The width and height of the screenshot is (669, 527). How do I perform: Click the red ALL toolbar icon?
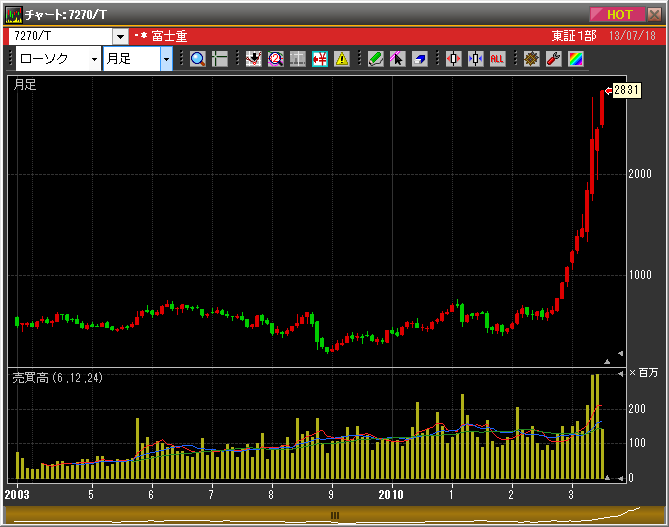pyautogui.click(x=498, y=58)
